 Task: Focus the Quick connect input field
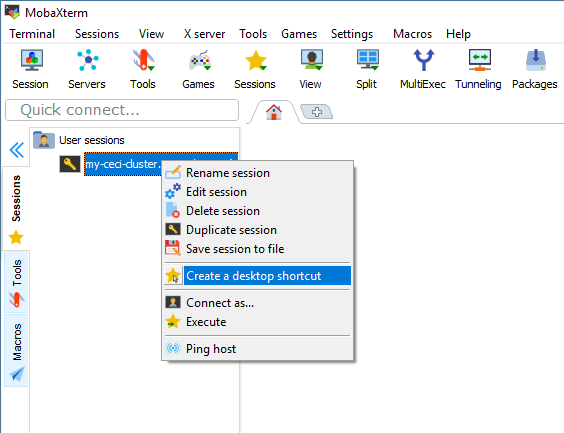coord(122,110)
